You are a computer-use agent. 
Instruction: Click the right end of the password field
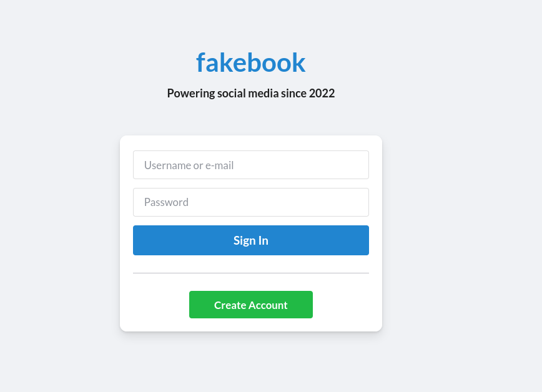[362, 202]
